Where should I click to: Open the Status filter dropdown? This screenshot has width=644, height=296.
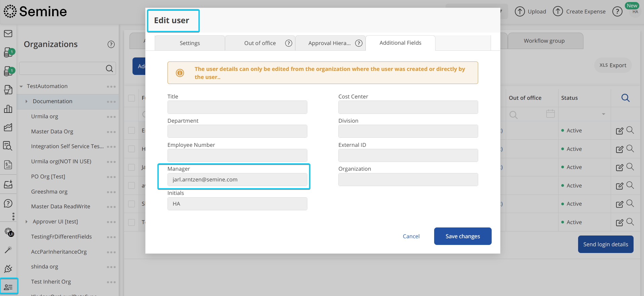[603, 114]
